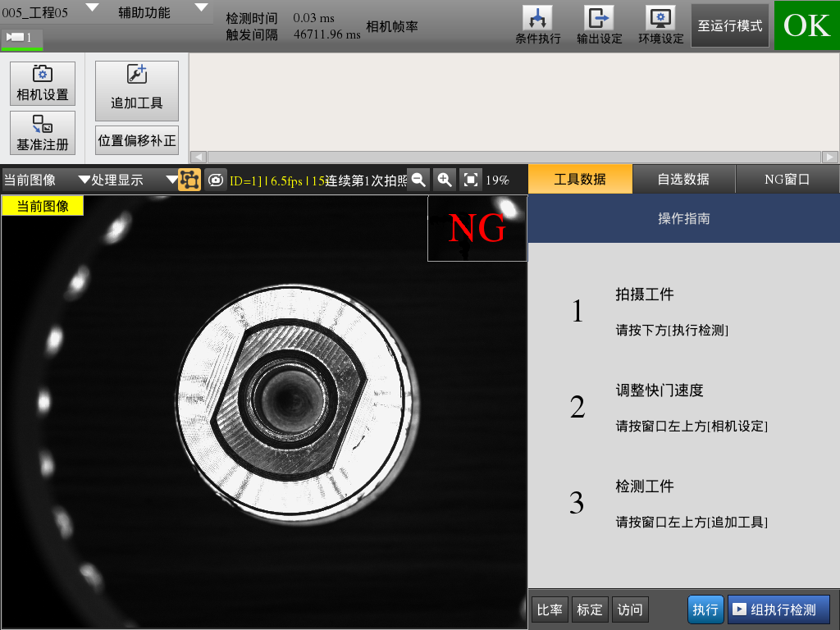The height and width of the screenshot is (630, 840).
Task: Expand the 005_工程05 project dropdown
Action: 92,8
